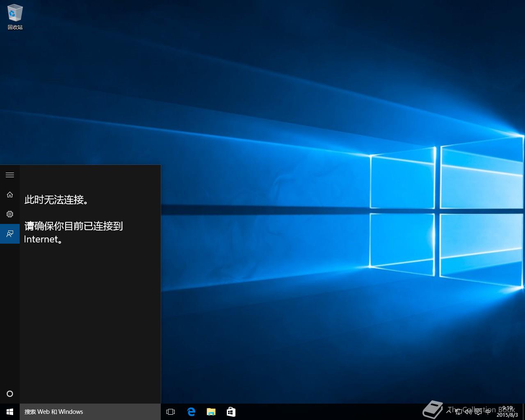
Task: Open Cortana settings gear icon
Action: (10, 214)
